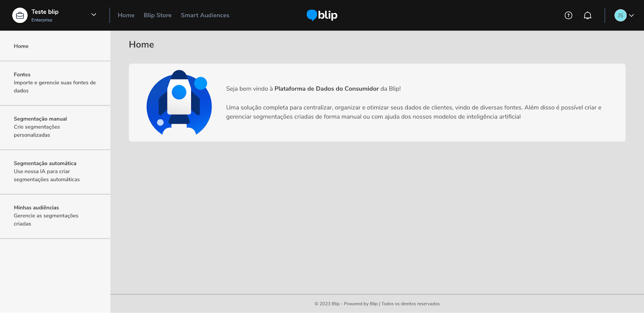The image size is (644, 313).
Task: Open the Blip Store tab
Action: 157,15
